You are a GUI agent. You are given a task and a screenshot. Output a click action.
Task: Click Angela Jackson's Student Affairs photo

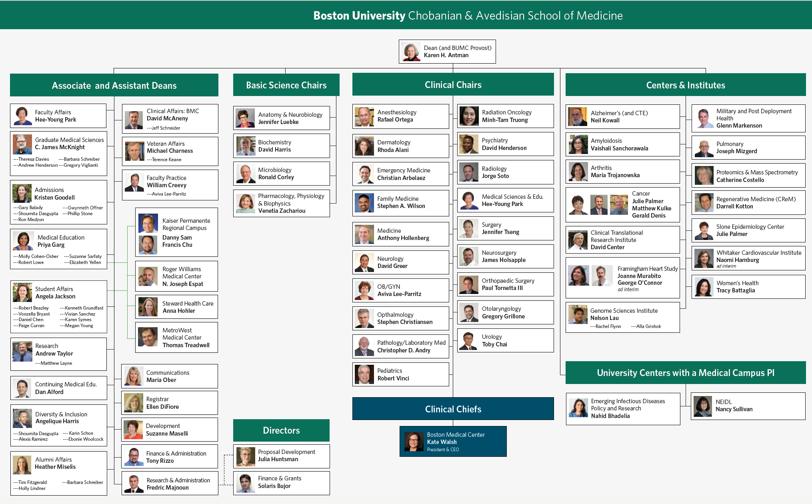(22, 292)
